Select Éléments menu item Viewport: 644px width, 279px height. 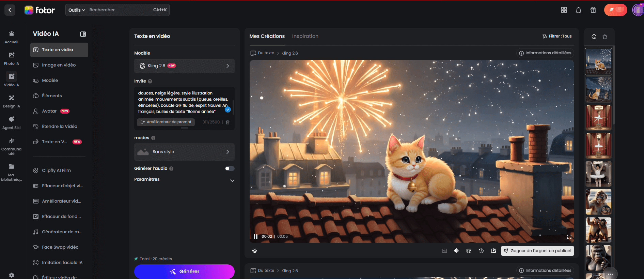59,96
